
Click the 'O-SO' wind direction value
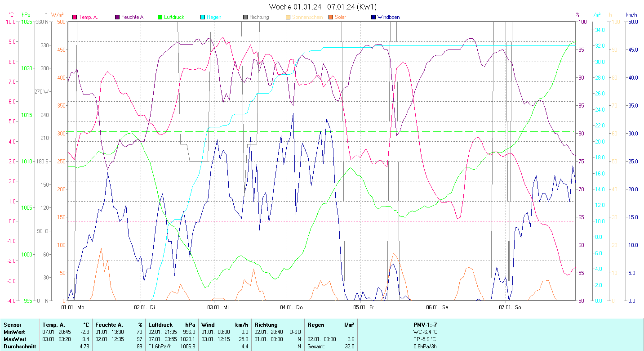coord(295,332)
